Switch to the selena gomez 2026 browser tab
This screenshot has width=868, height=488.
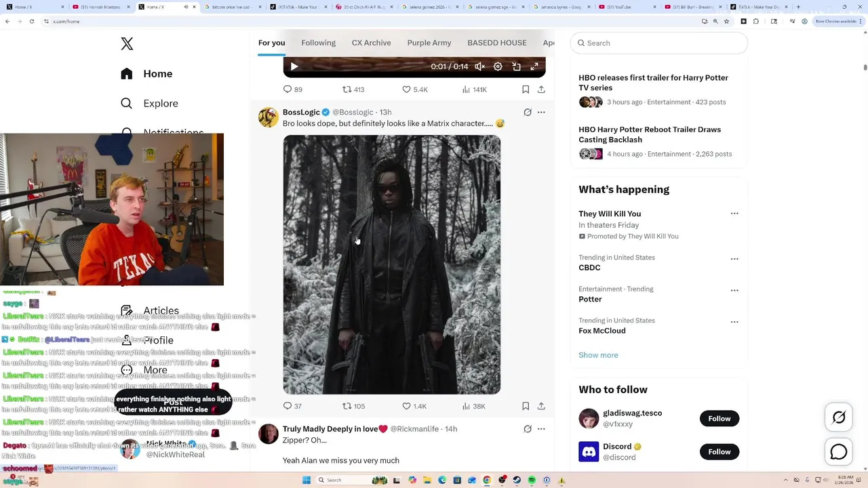click(431, 7)
